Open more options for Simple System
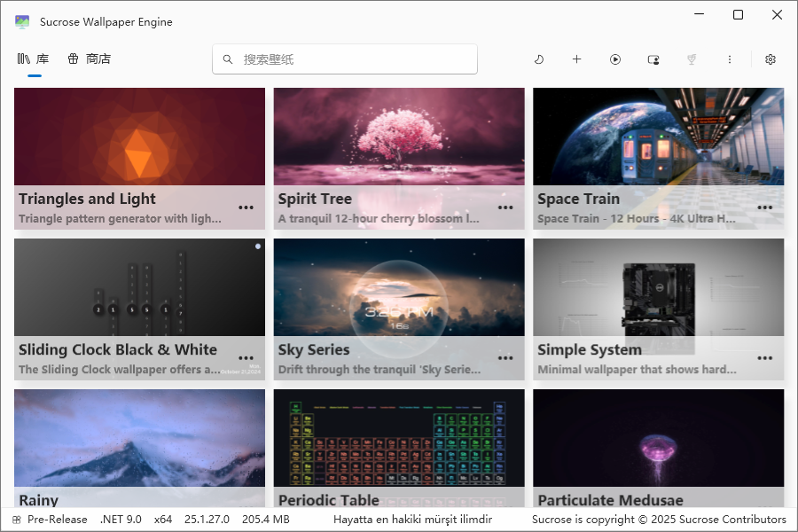This screenshot has height=532, width=798. (765, 358)
